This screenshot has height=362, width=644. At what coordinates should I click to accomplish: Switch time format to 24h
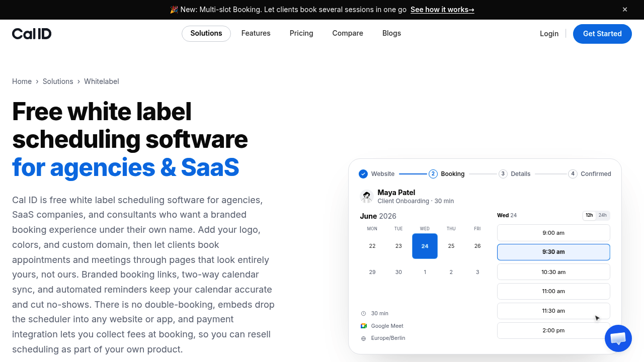pyautogui.click(x=602, y=215)
